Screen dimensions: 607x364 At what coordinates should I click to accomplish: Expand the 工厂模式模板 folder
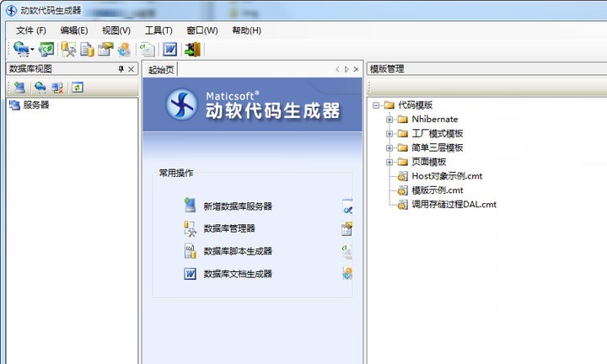[x=389, y=133]
